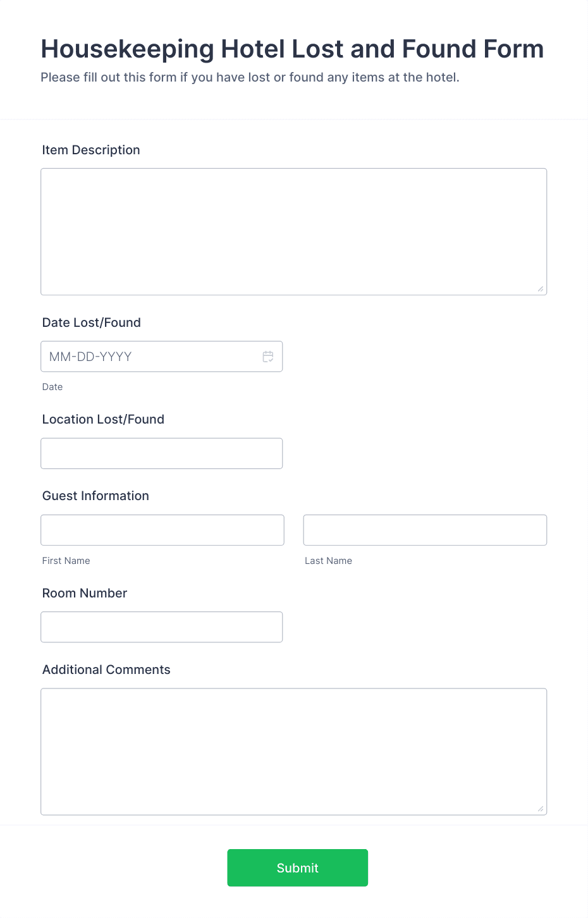Select the Location Lost/Found input box
This screenshot has height=918, width=588.
pyautogui.click(x=161, y=453)
